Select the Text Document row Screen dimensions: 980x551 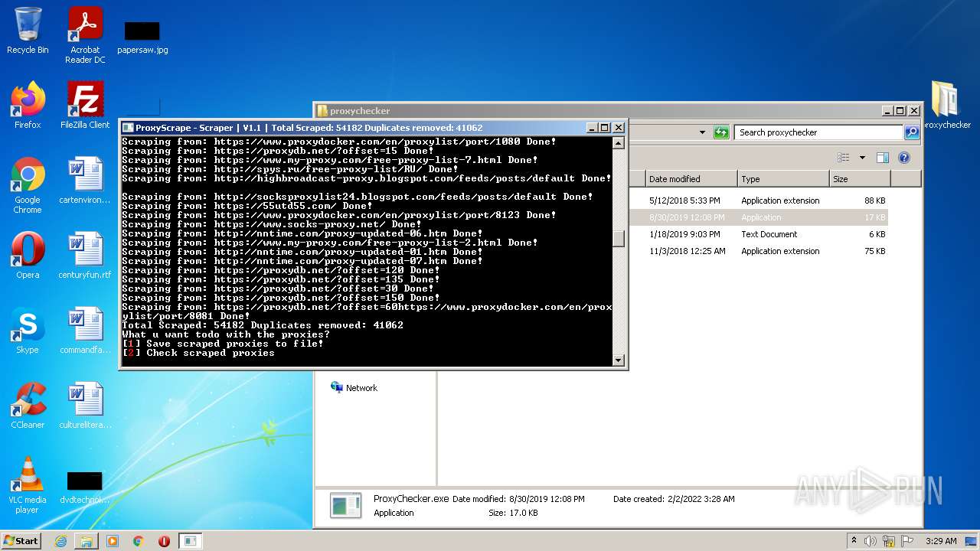pos(758,234)
